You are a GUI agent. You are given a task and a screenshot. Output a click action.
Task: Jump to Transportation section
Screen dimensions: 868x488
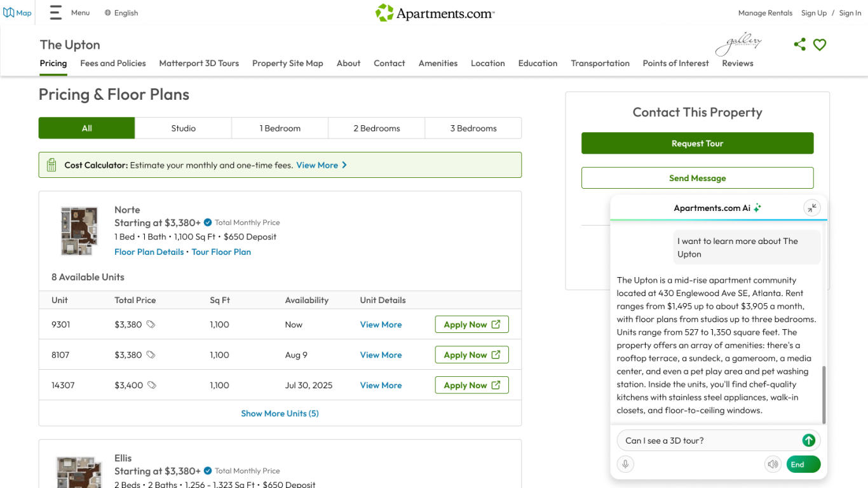click(x=600, y=64)
